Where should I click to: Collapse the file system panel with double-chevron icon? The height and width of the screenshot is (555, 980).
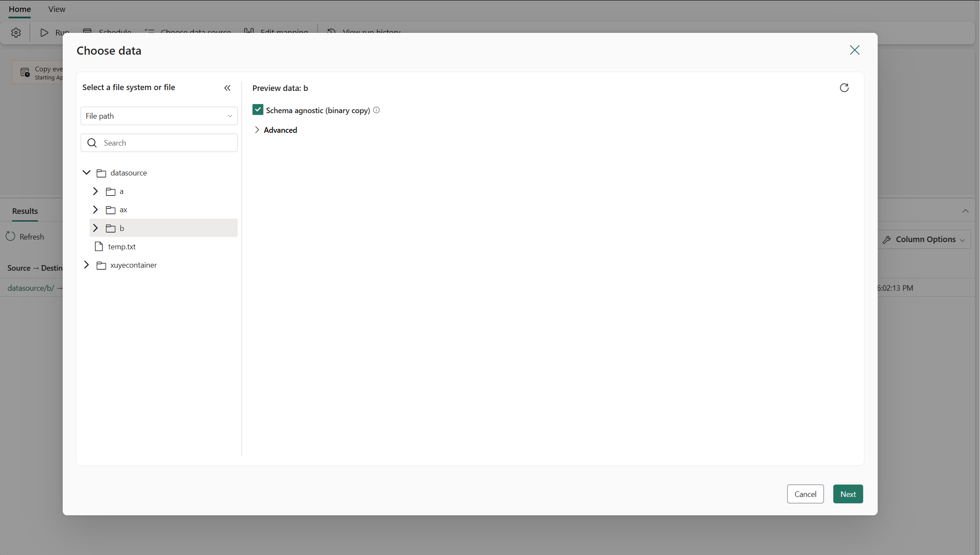(x=227, y=88)
